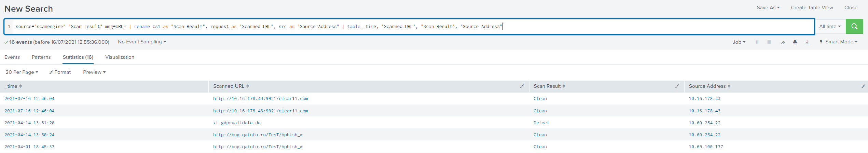Open the Patterns tab
This screenshot has width=868, height=153.
41,57
